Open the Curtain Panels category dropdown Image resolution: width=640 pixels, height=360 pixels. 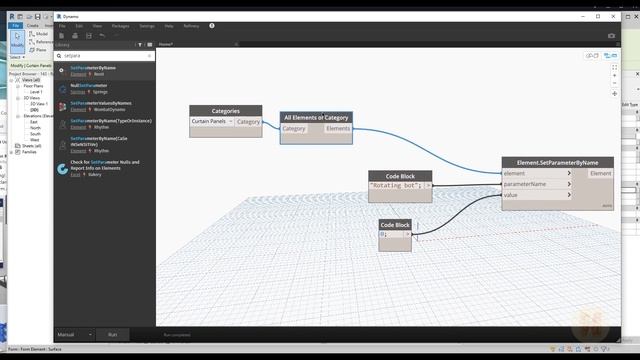pos(231,122)
